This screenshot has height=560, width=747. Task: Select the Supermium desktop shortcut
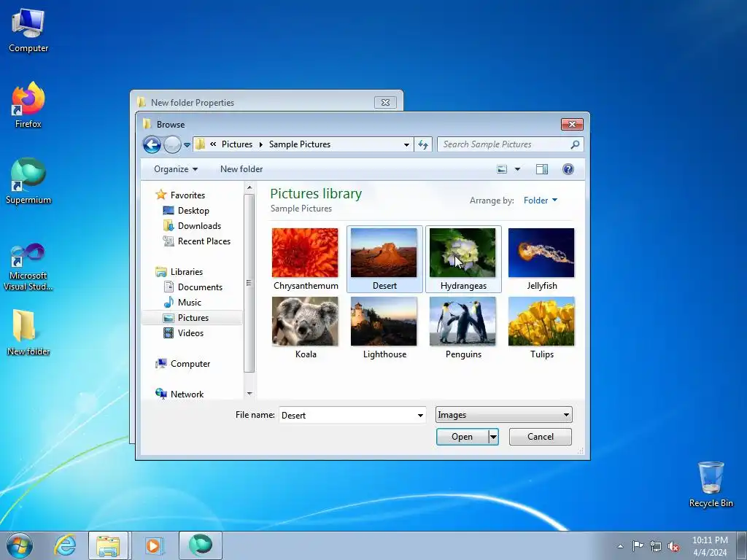point(28,181)
